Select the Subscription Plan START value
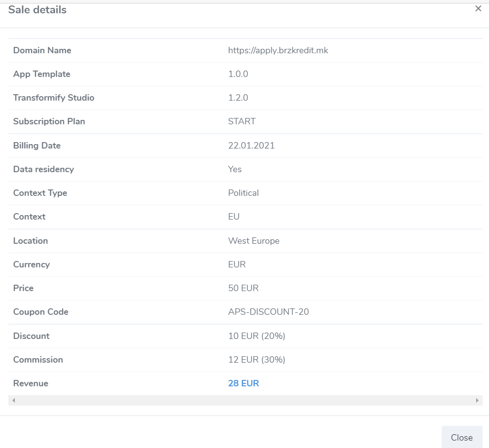 242,121
